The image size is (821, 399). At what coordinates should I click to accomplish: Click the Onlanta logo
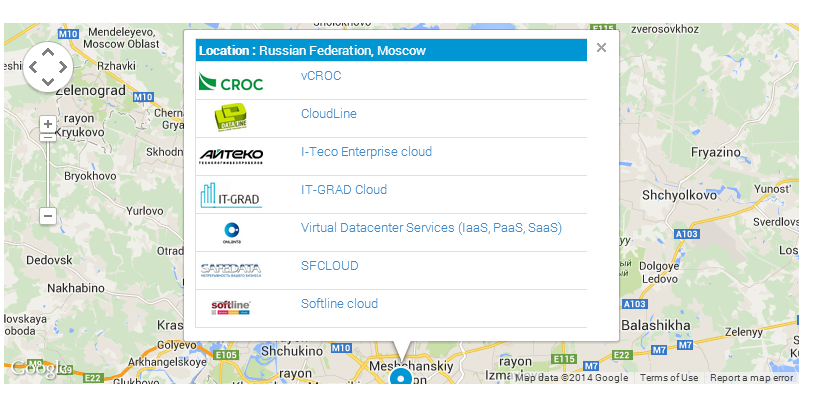(x=231, y=233)
